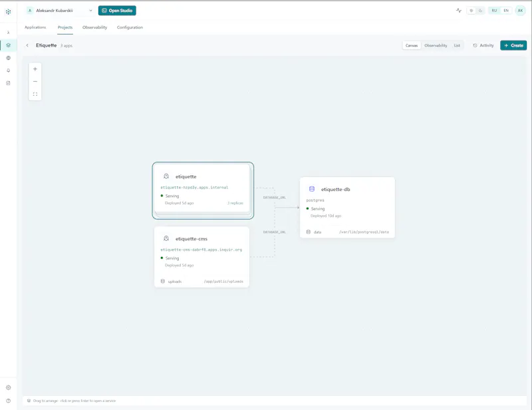The image size is (532, 410).
Task: Click the etiquette-db database icon
Action: 312,189
